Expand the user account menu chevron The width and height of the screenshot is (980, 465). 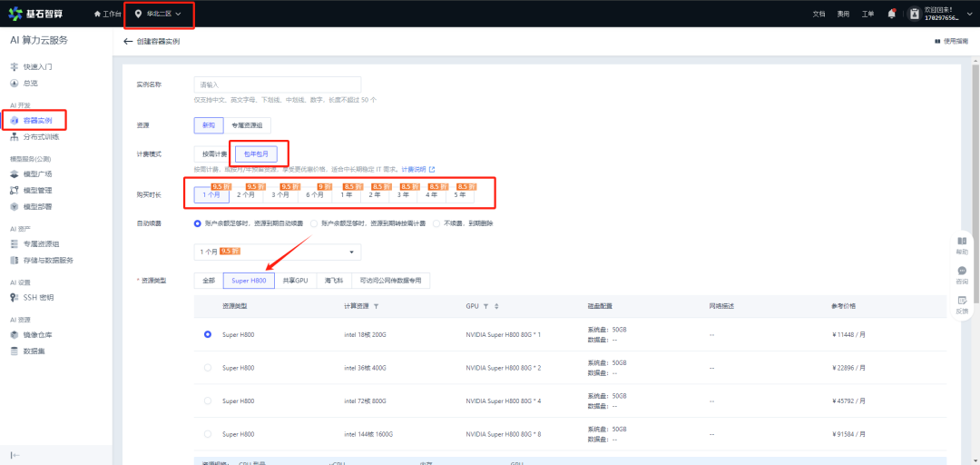[969, 14]
